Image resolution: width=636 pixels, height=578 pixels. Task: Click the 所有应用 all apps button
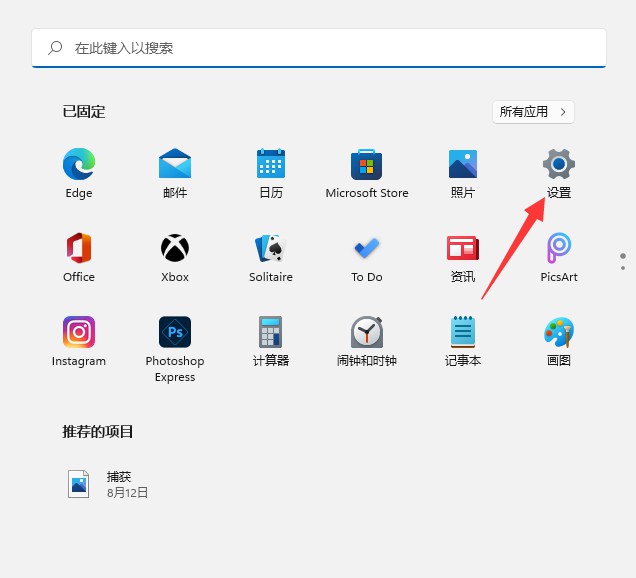(x=533, y=112)
